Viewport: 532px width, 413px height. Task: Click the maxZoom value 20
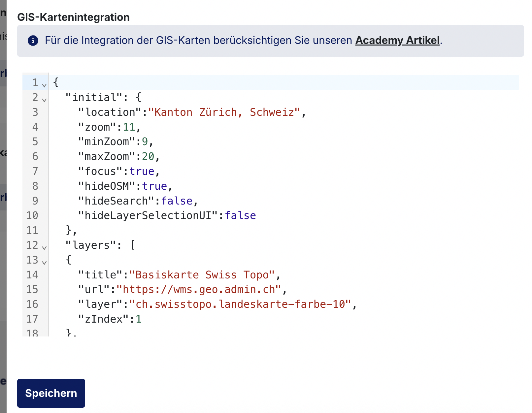[148, 156]
